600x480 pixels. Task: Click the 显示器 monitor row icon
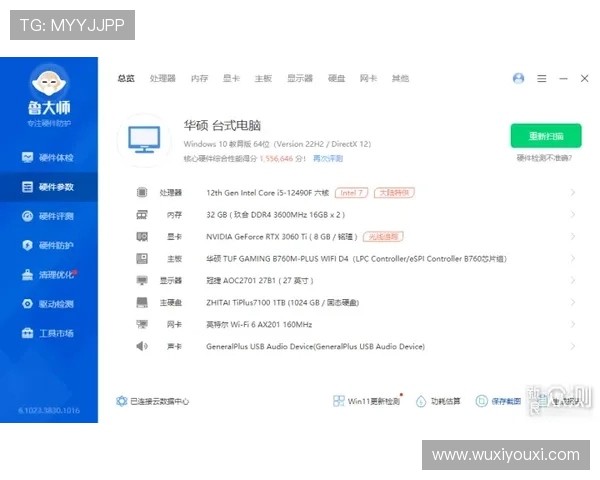pyautogui.click(x=142, y=281)
